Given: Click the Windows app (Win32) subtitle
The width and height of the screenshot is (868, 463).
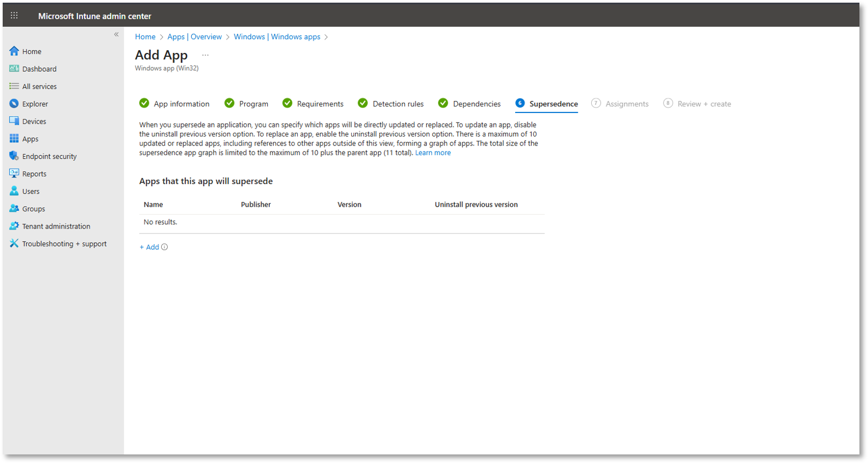Looking at the screenshot, I should point(167,69).
